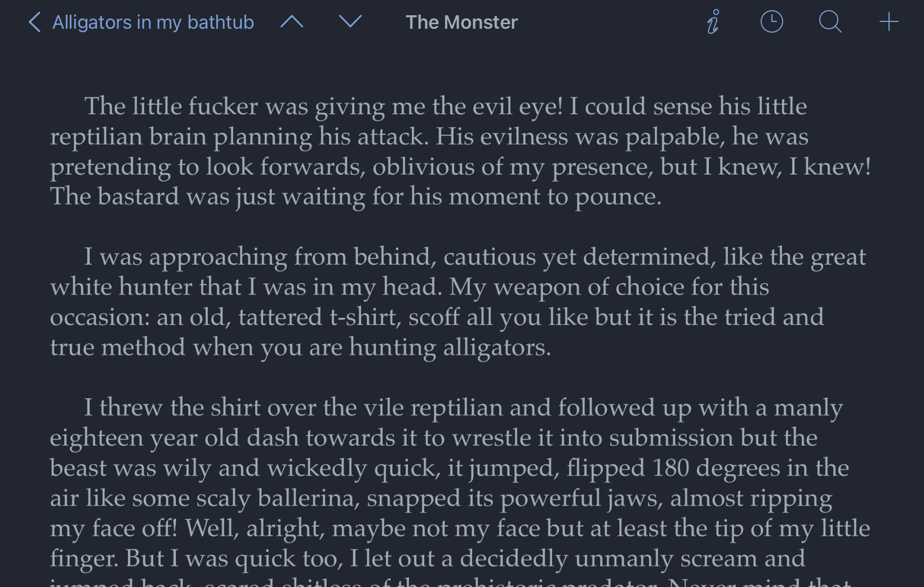This screenshot has height=587, width=924.
Task: Open search with magnifying glass icon
Action: [830, 22]
